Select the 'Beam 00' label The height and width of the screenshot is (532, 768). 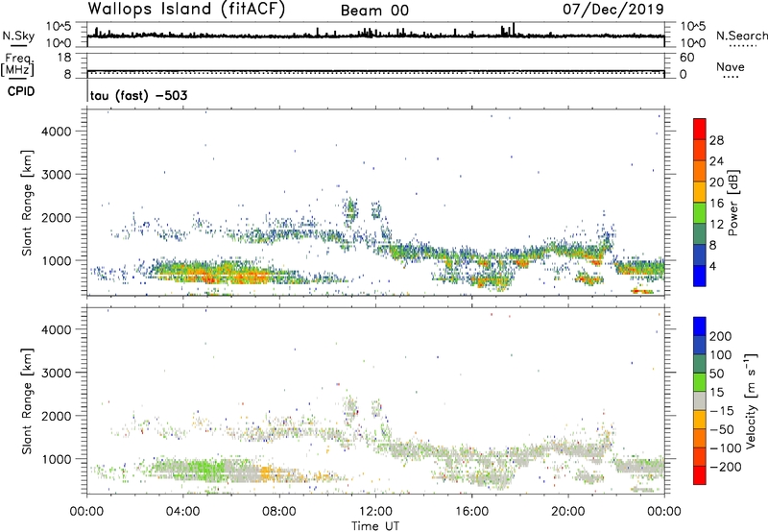coord(374,11)
